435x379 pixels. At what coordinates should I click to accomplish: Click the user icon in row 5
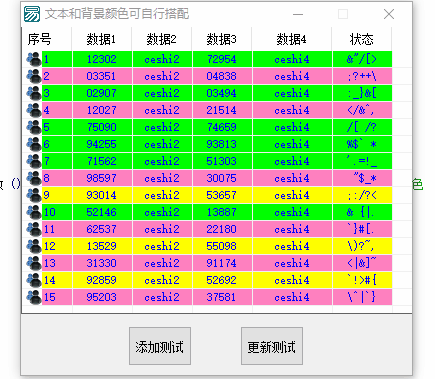click(x=34, y=127)
